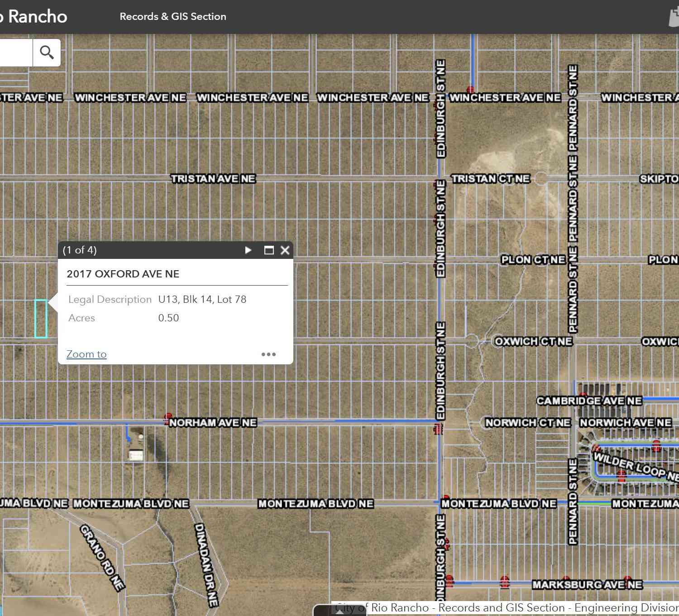679x616 pixels.
Task: Show next feature in popup
Action: pos(248,250)
